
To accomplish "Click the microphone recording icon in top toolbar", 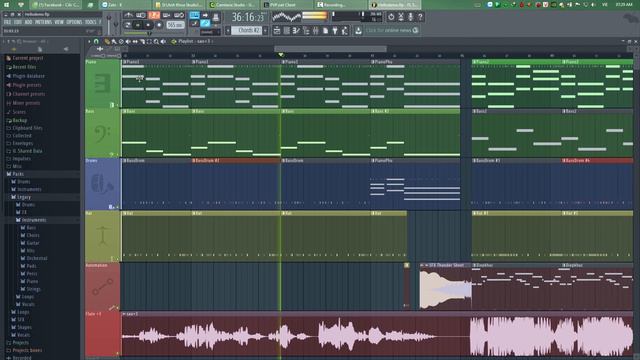I will coord(410,17).
